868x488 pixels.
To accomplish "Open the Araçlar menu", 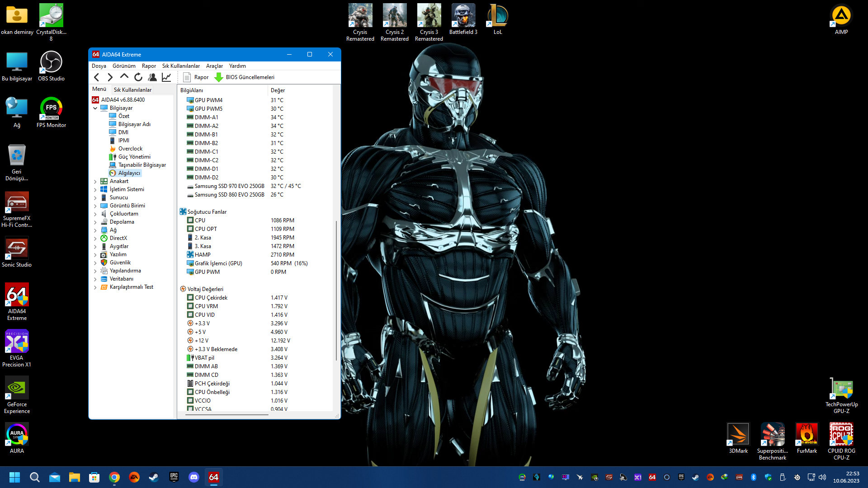I will click(x=214, y=66).
